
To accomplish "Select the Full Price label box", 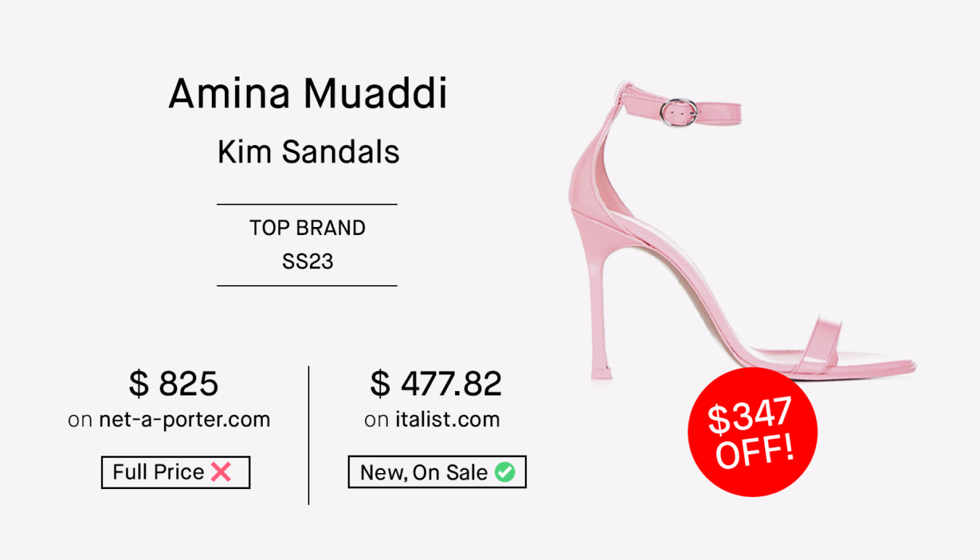I will coord(176,472).
